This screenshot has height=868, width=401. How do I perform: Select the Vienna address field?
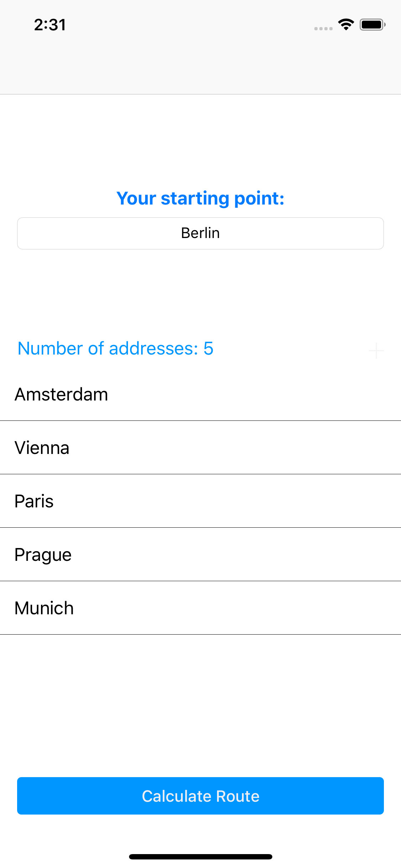200,448
